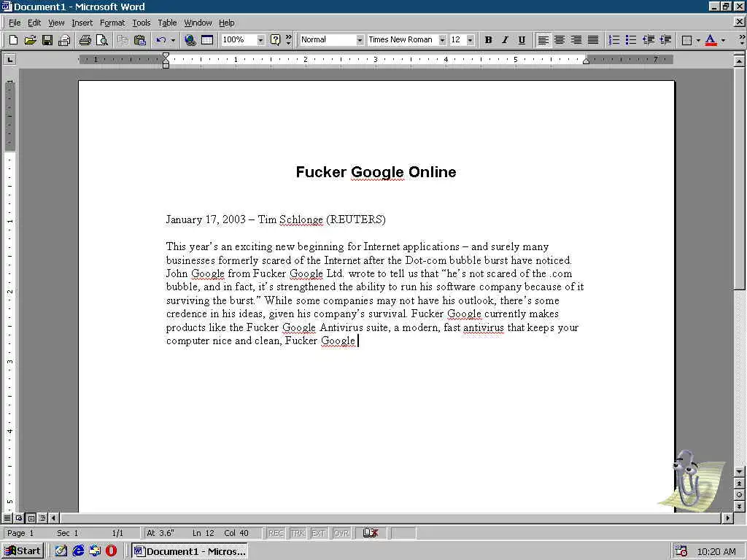Click the vertical scrollbar up arrow

click(x=739, y=61)
